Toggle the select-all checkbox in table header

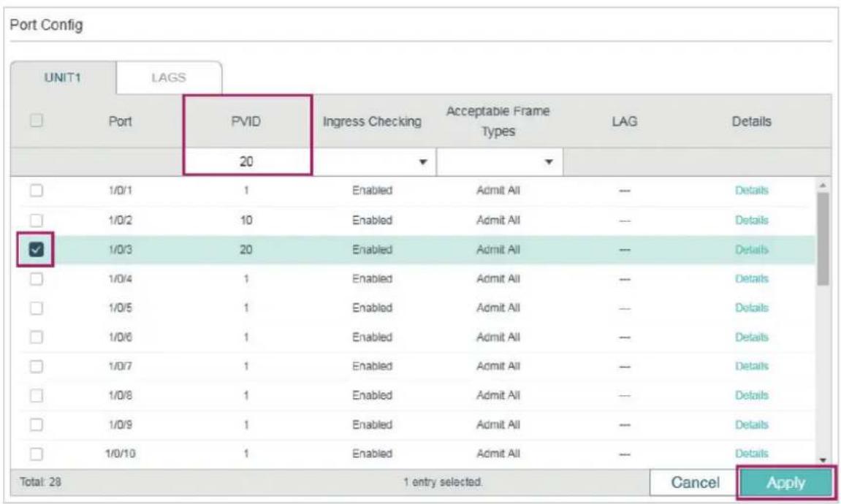36,120
